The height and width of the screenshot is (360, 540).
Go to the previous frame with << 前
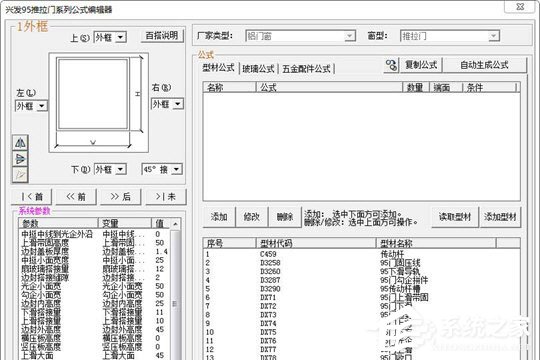pyautogui.click(x=76, y=197)
